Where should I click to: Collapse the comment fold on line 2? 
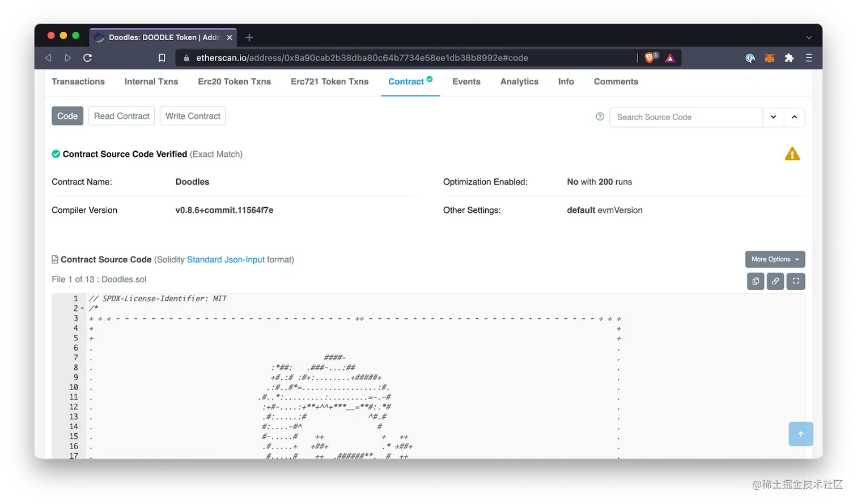82,309
